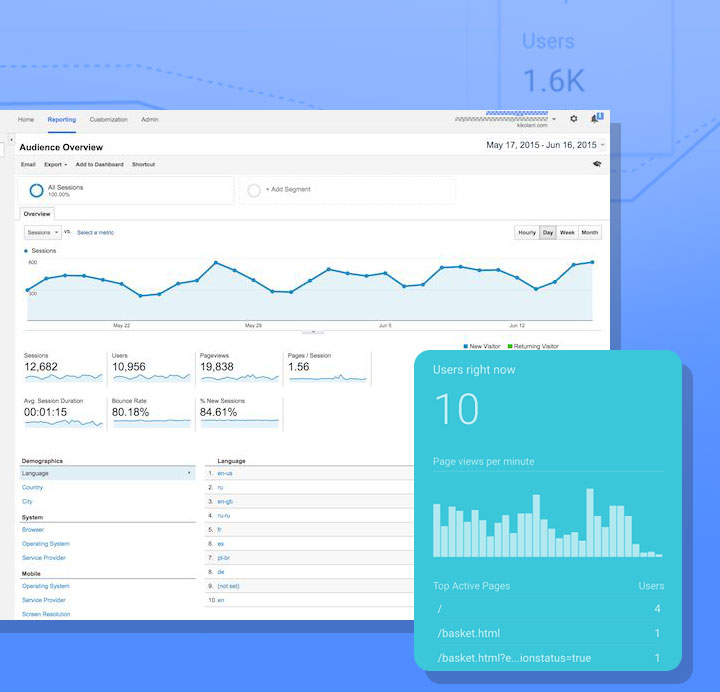720x692 pixels.
Task: Open the settings gear icon
Action: tap(574, 119)
